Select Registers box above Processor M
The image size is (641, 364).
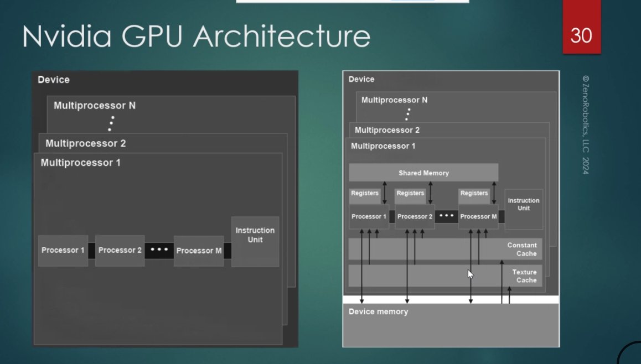point(474,194)
